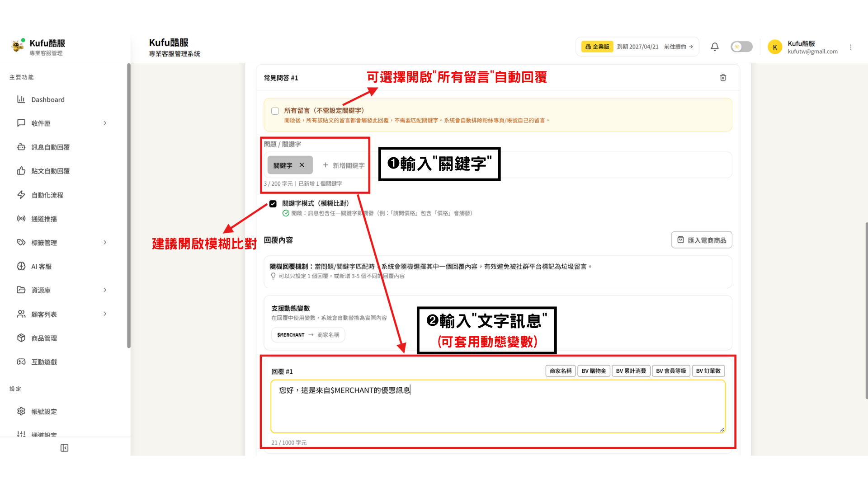The height and width of the screenshot is (488, 868).
Task: Toggle the light/dark theme switch
Action: click(x=741, y=47)
